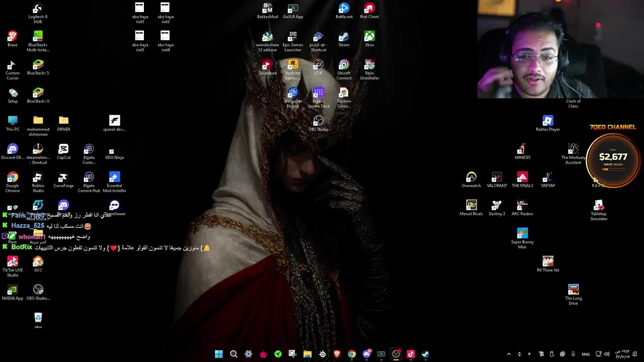Launch OBS Studio from the desktop
644x362 pixels.
[318, 123]
